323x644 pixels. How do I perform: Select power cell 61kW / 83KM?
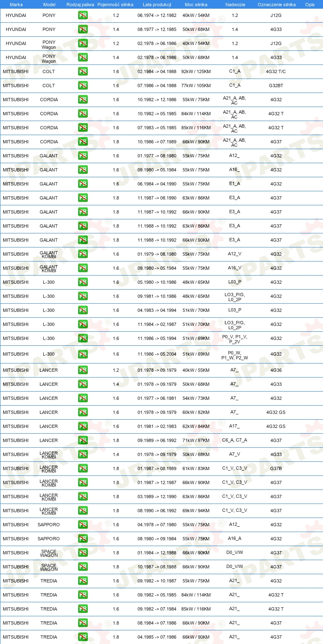(196, 468)
